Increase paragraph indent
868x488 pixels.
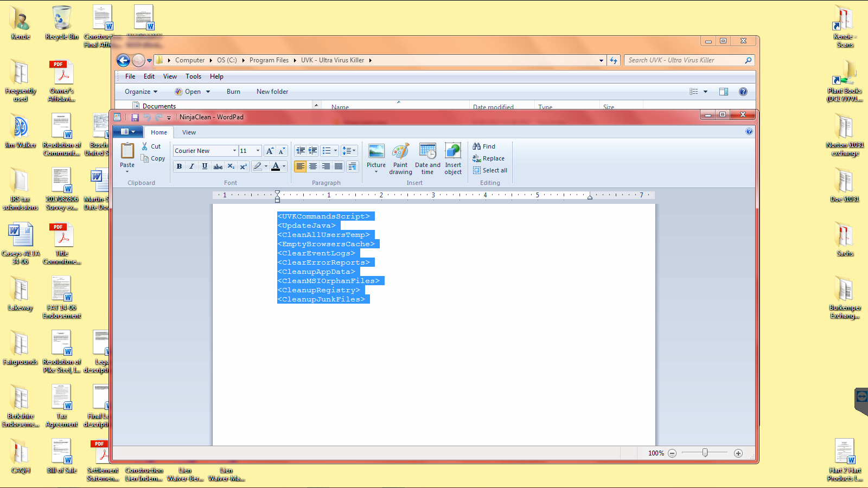click(x=313, y=151)
